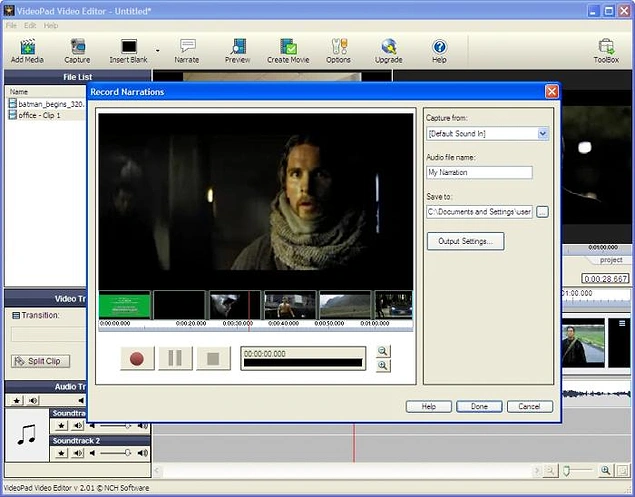635x497 pixels.
Task: Click the timeline scroll left arrow
Action: click(157, 471)
